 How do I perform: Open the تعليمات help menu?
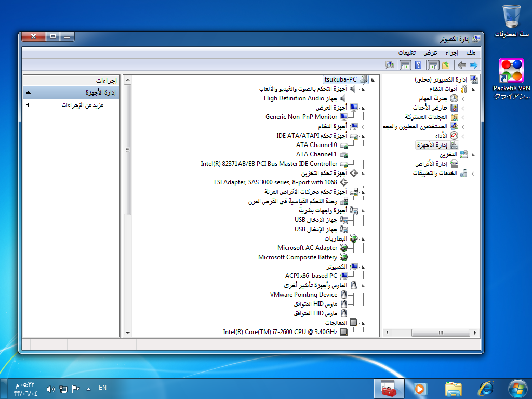click(x=407, y=52)
